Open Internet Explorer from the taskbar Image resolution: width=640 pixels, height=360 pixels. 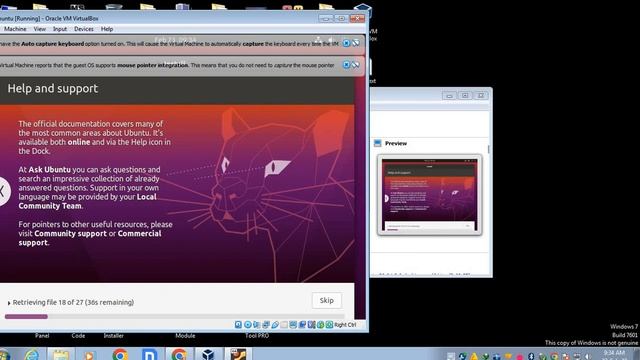[x=32, y=354]
